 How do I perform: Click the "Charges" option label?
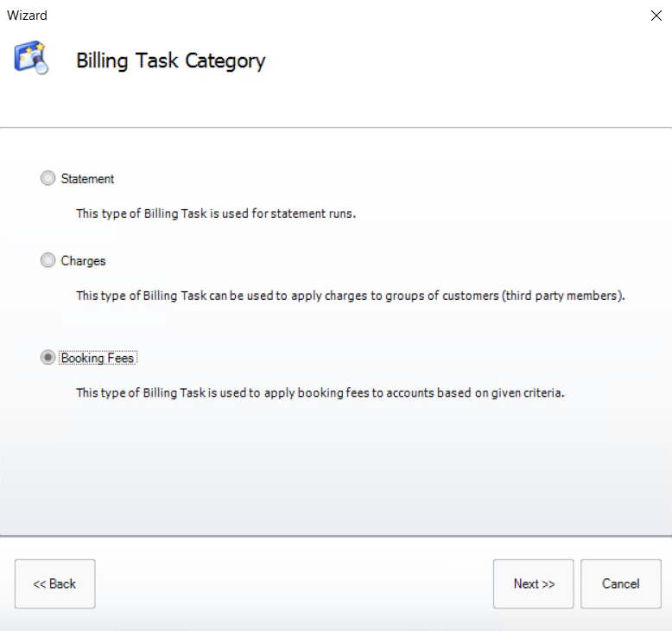tap(83, 260)
